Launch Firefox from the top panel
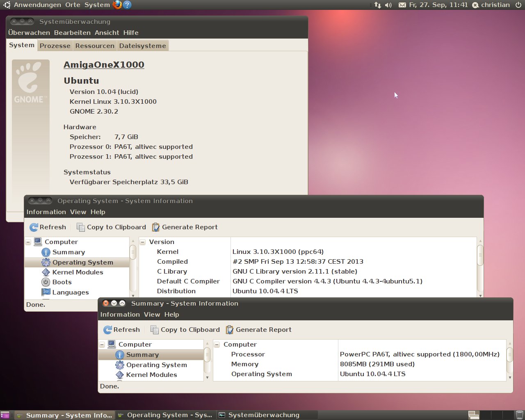The image size is (525, 420). point(117,5)
